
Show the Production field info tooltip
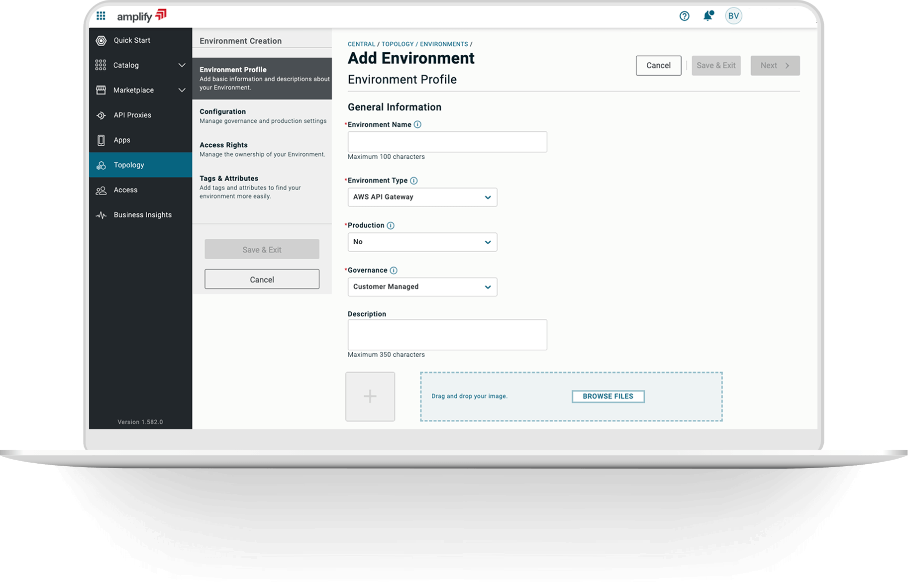[391, 225]
